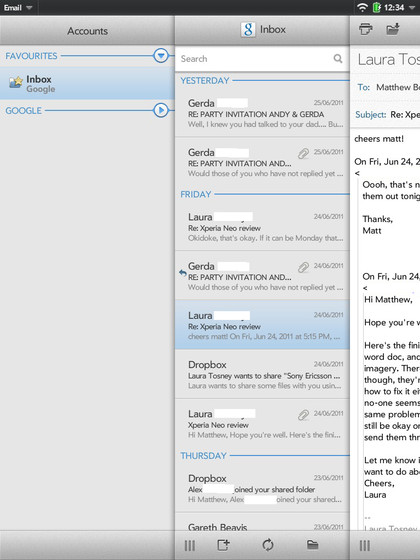
Task: Print the open email
Action: pos(366,29)
